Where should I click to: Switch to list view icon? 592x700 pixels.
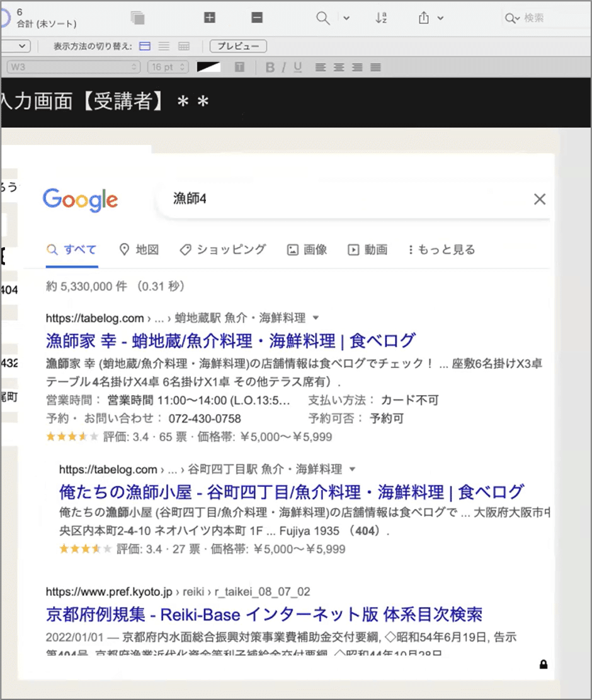pyautogui.click(x=164, y=46)
